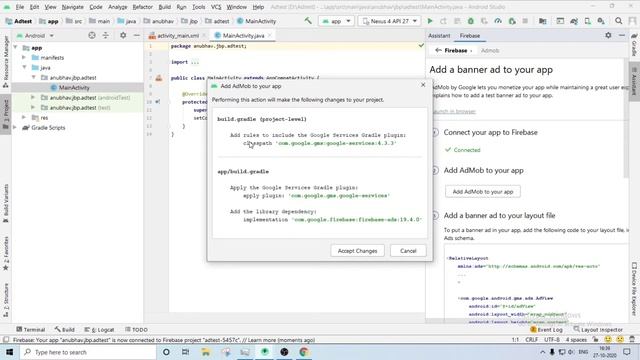Open the app run configuration dropdown

click(336, 21)
